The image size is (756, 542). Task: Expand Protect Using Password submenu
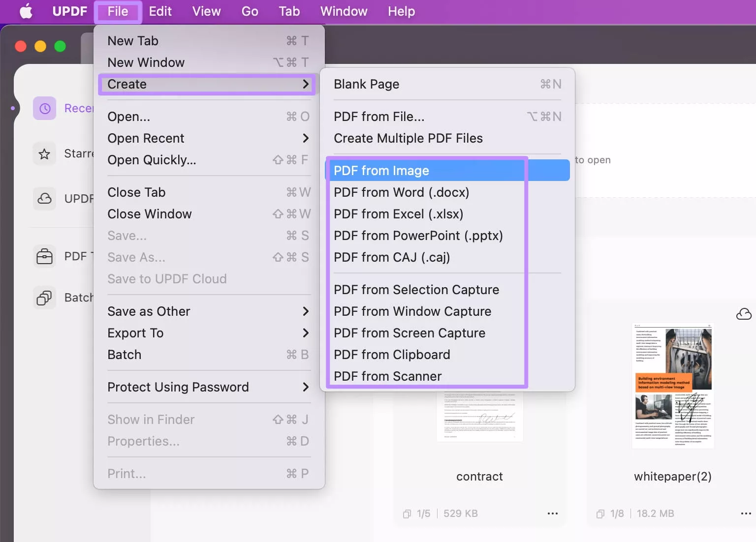coord(209,387)
